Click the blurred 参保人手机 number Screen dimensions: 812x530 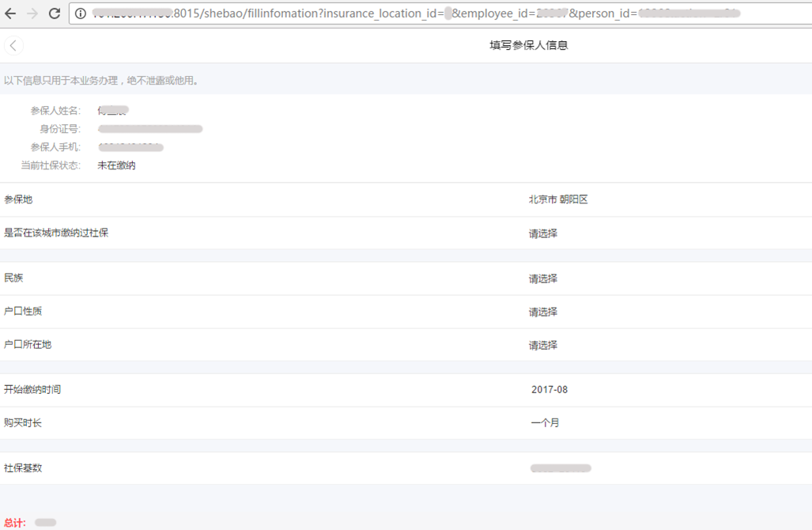[x=130, y=147]
